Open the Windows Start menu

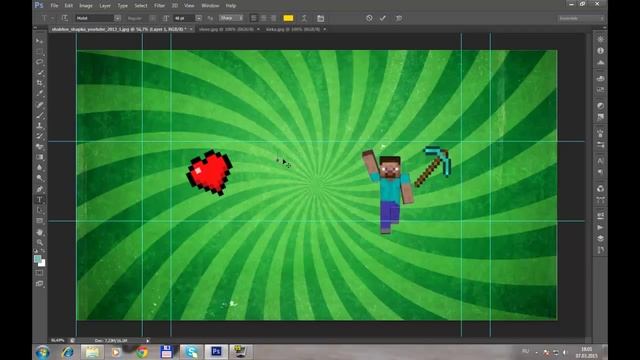point(43,352)
